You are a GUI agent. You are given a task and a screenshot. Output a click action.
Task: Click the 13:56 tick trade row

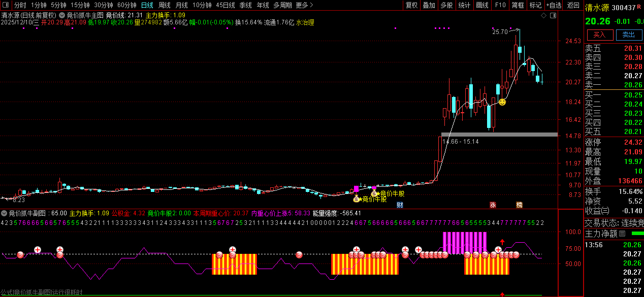[614, 245]
